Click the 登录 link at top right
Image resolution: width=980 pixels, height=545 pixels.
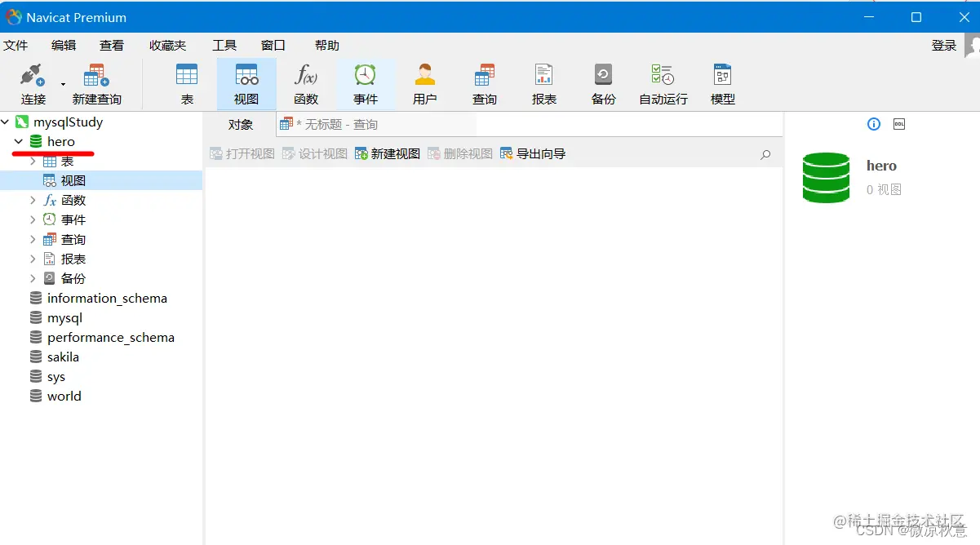pos(943,45)
